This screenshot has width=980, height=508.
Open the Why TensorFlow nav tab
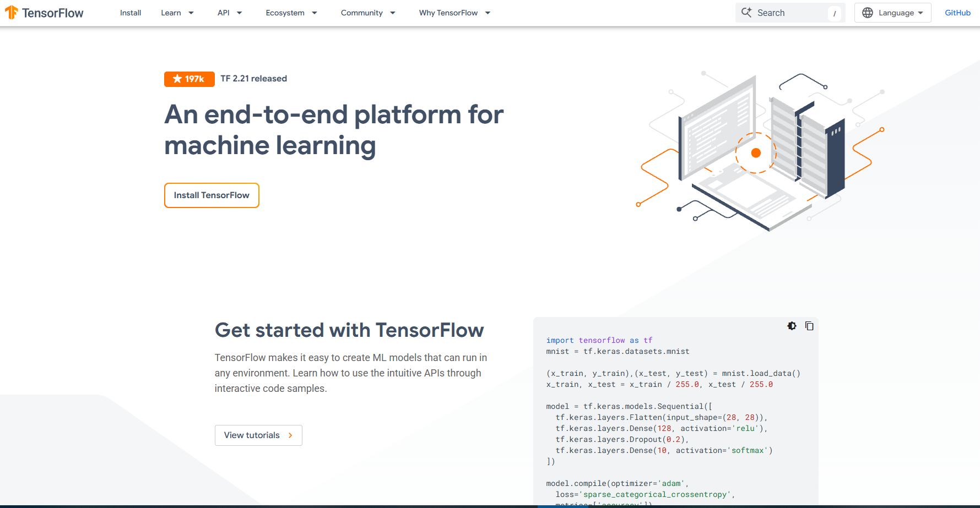[x=448, y=13]
